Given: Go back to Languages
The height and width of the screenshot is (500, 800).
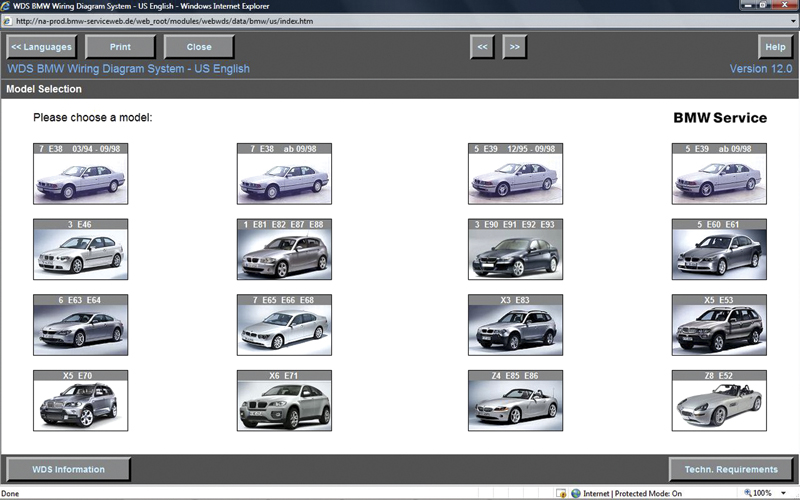Looking at the screenshot, I should pyautogui.click(x=42, y=47).
